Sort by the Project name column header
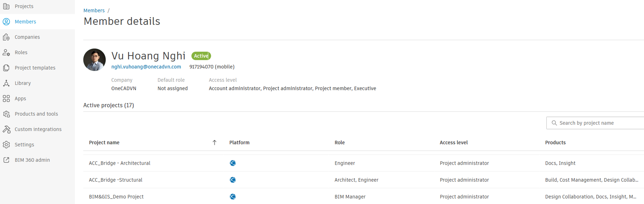Image resolution: width=644 pixels, height=204 pixels. click(104, 143)
